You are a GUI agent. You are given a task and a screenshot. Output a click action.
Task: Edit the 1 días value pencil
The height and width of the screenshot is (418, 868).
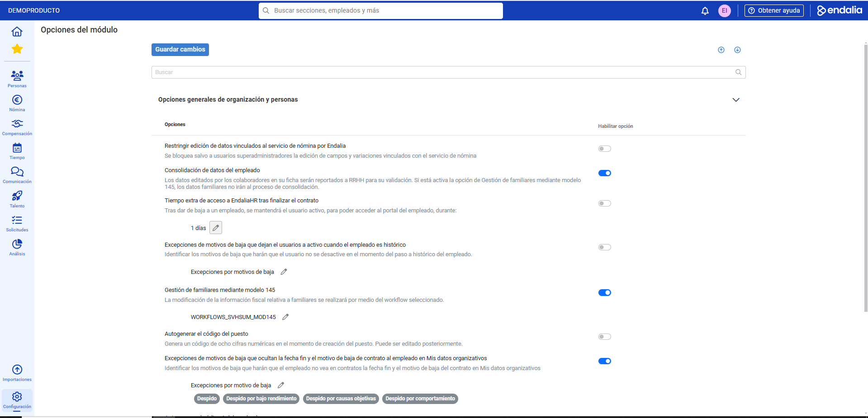pos(216,228)
